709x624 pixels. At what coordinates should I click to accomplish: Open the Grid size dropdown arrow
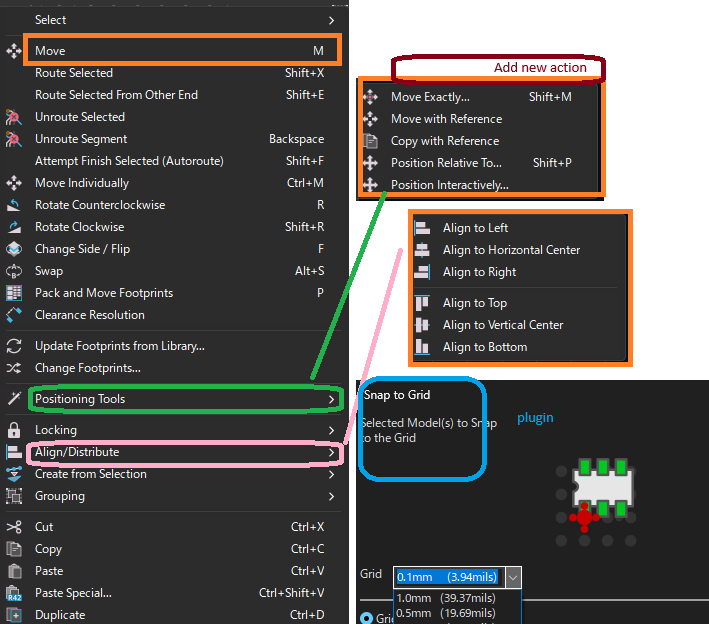[x=513, y=577]
